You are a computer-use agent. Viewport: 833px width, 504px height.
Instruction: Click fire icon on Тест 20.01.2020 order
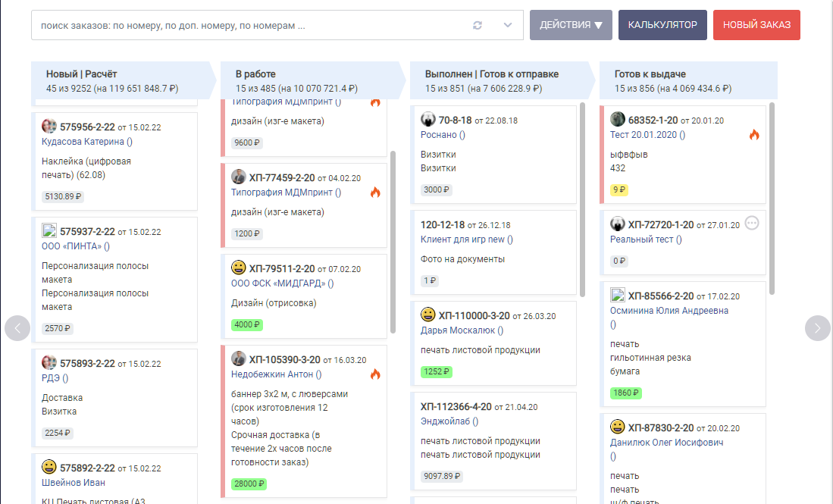[754, 135]
